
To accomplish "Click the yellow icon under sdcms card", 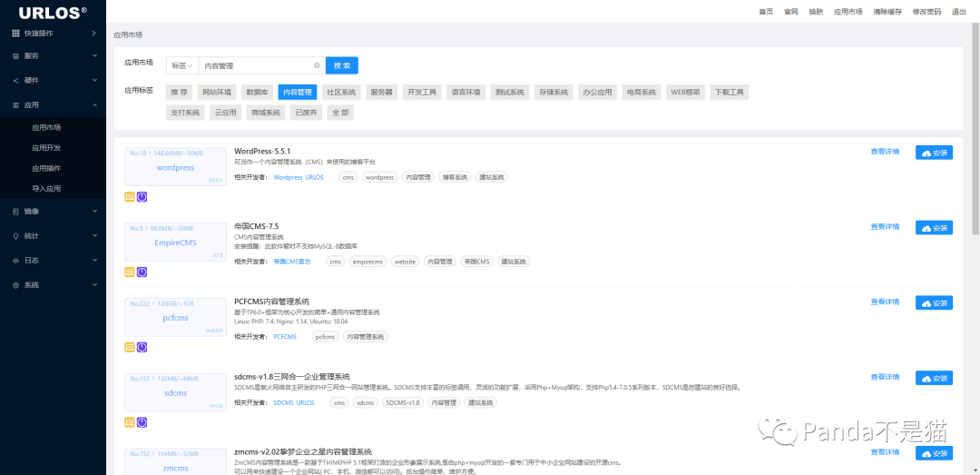I will [130, 422].
